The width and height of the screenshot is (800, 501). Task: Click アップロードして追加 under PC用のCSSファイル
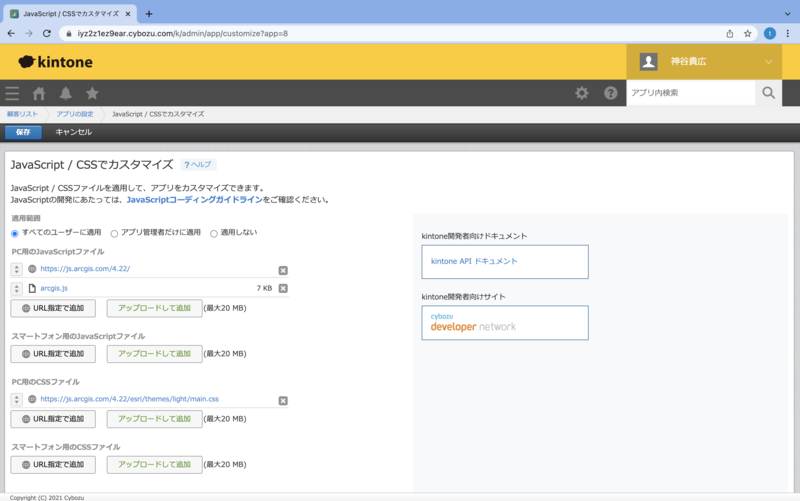click(154, 419)
